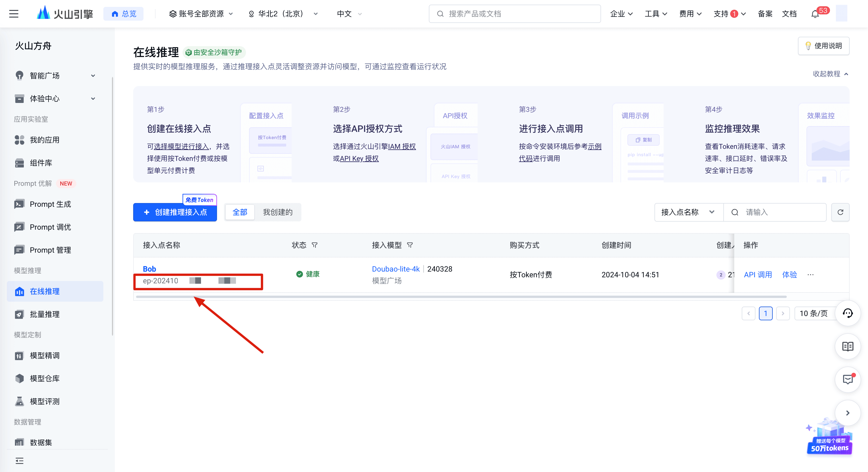
Task: Collapse tutorial via 收起教程
Action: click(x=830, y=74)
